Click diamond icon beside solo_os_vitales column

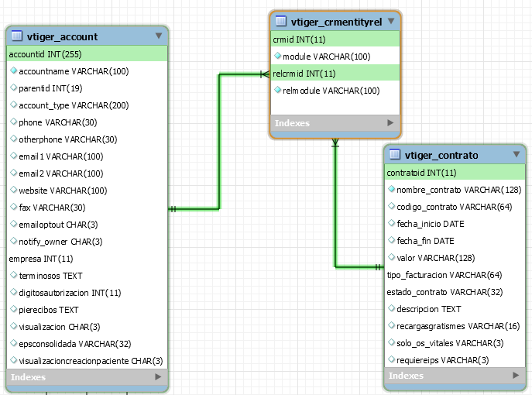(x=392, y=342)
